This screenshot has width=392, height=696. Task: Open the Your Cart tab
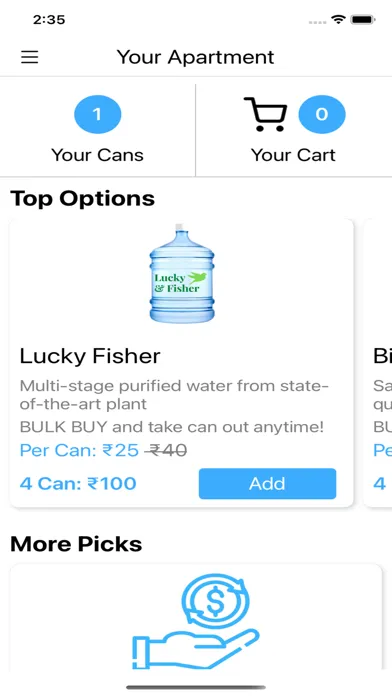tap(294, 130)
